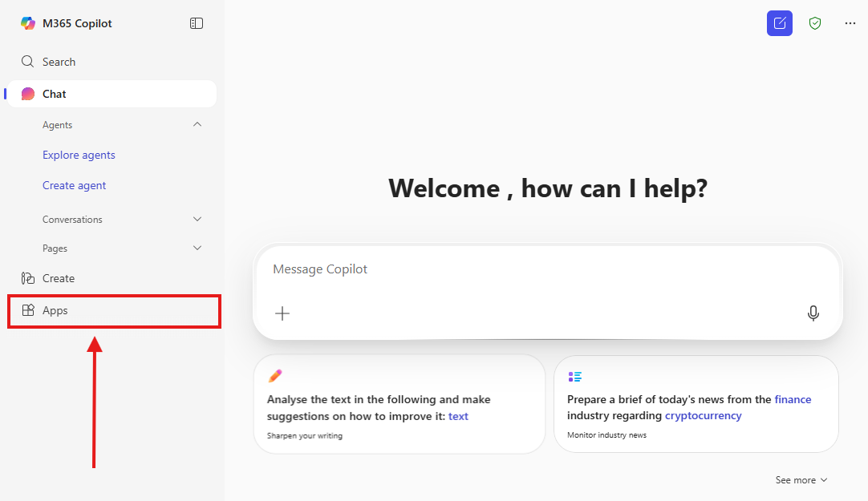This screenshot has height=501, width=868.
Task: Activate the microphone voice input icon
Action: click(813, 313)
